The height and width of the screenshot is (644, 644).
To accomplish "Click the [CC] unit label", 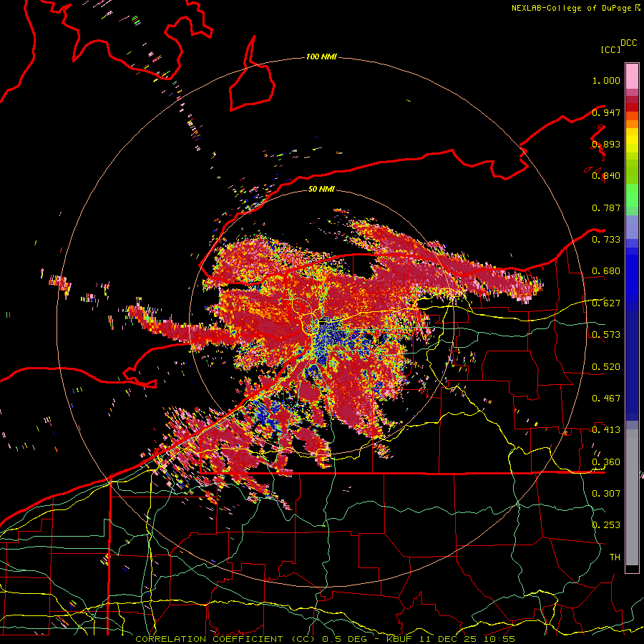I will (x=610, y=49).
